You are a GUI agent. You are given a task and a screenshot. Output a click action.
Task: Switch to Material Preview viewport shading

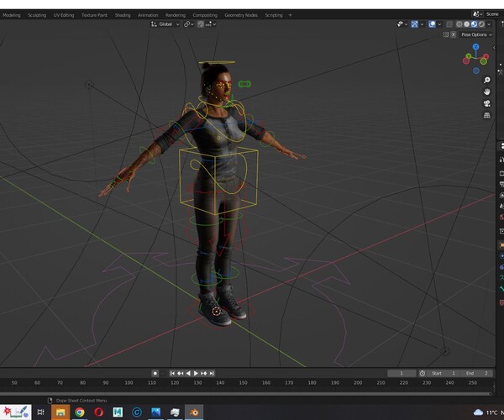[x=474, y=24]
